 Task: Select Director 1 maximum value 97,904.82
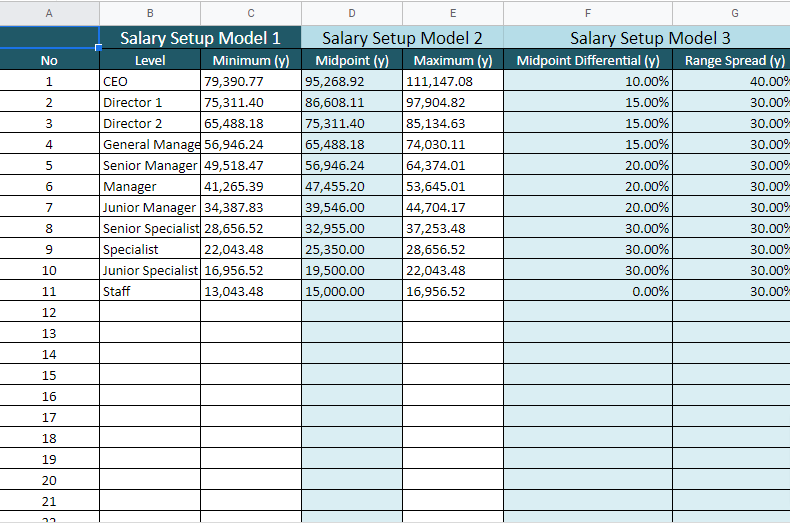point(453,102)
